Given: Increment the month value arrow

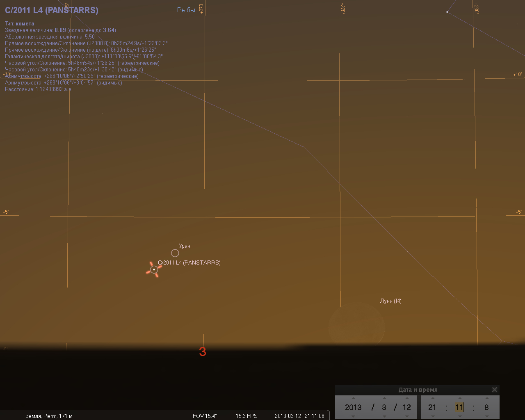Looking at the screenshot, I should pyautogui.click(x=384, y=398).
